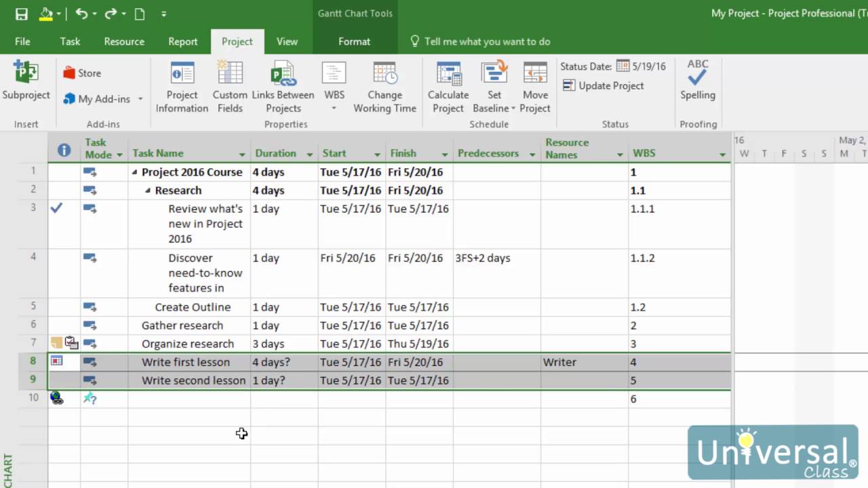Collapse the Research summary task
The image size is (868, 488).
click(148, 190)
